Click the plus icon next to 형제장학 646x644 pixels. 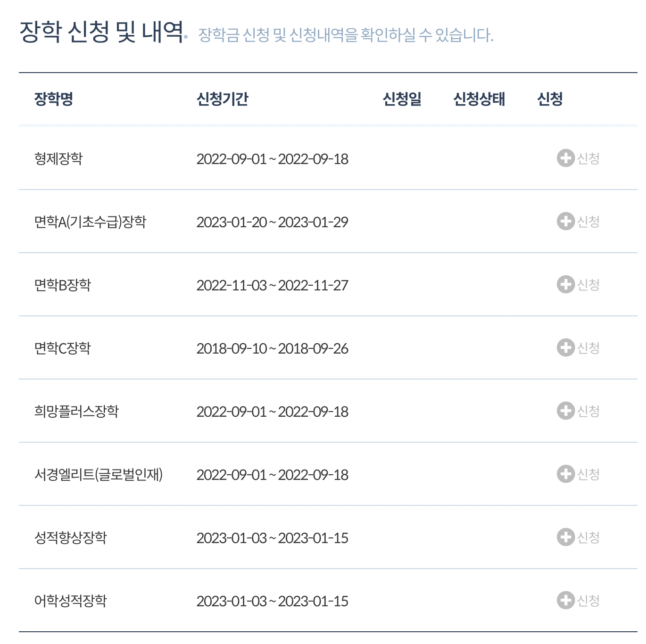click(565, 159)
